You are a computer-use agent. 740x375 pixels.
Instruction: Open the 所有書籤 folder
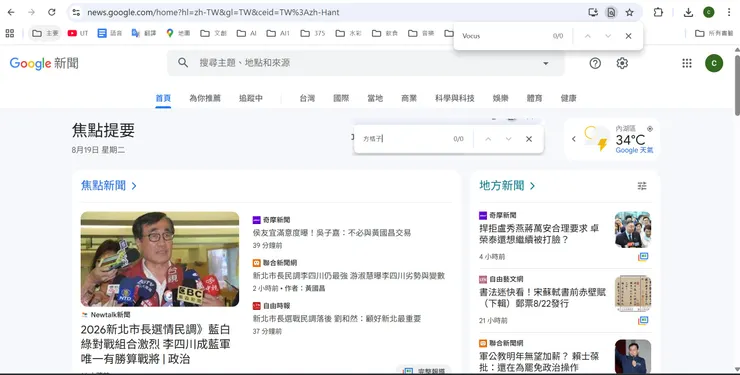click(x=714, y=33)
